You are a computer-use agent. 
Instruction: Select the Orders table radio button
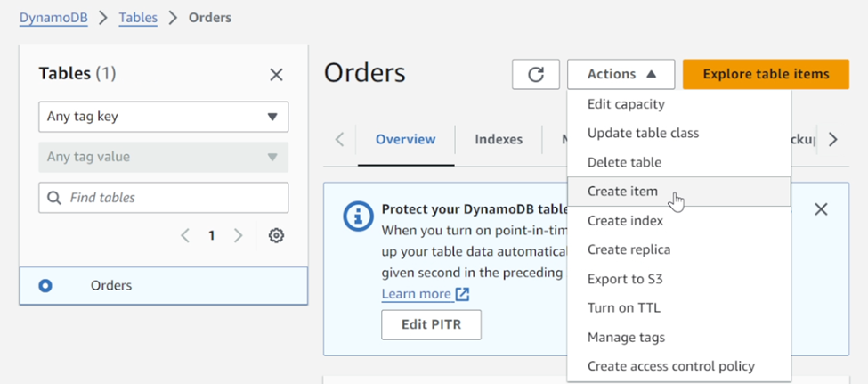point(45,286)
